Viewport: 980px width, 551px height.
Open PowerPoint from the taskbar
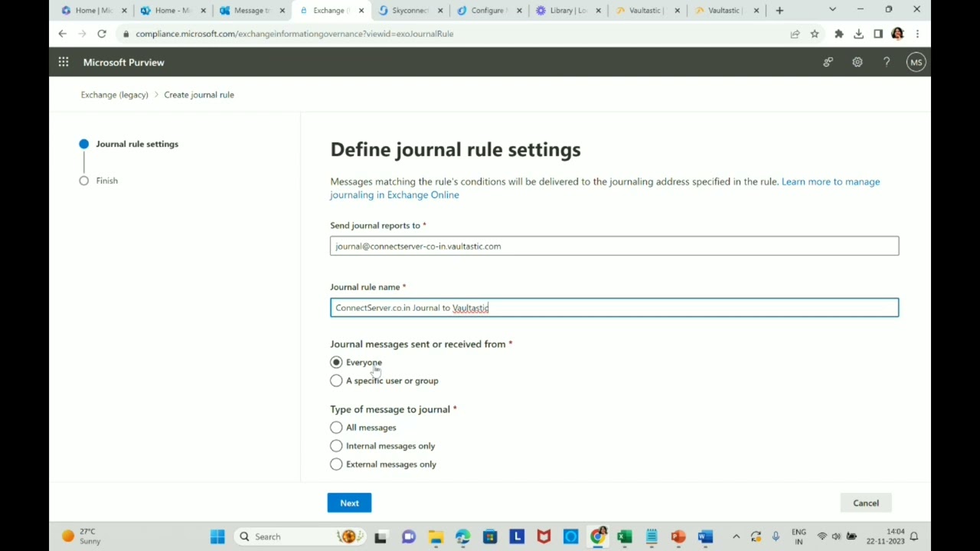(x=678, y=536)
